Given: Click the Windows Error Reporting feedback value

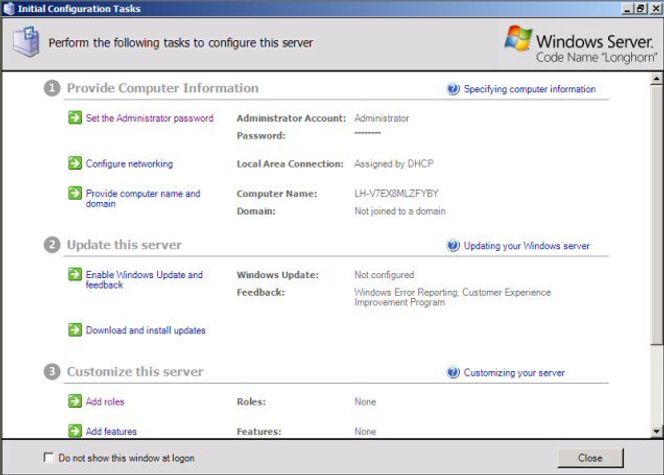Looking at the screenshot, I should (452, 297).
